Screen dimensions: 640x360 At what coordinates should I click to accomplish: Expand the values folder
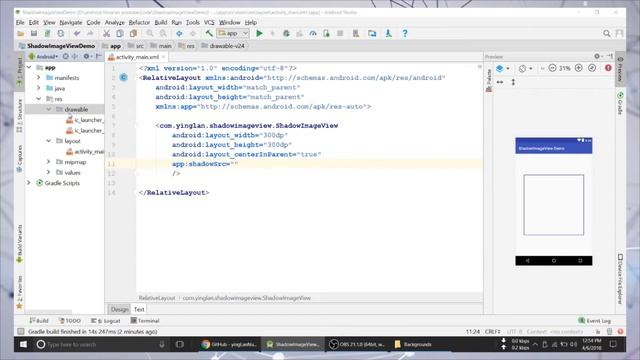(x=49, y=172)
